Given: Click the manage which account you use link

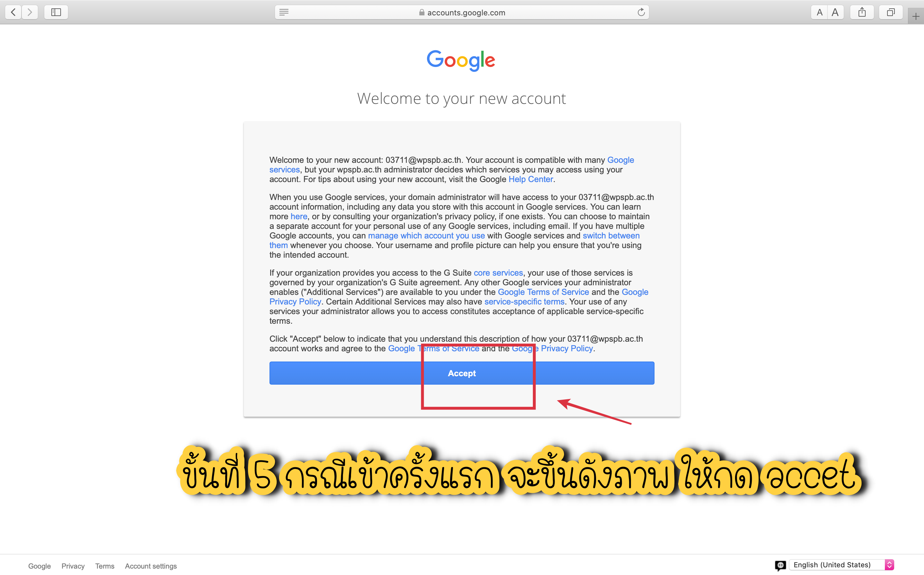Looking at the screenshot, I should 426,235.
